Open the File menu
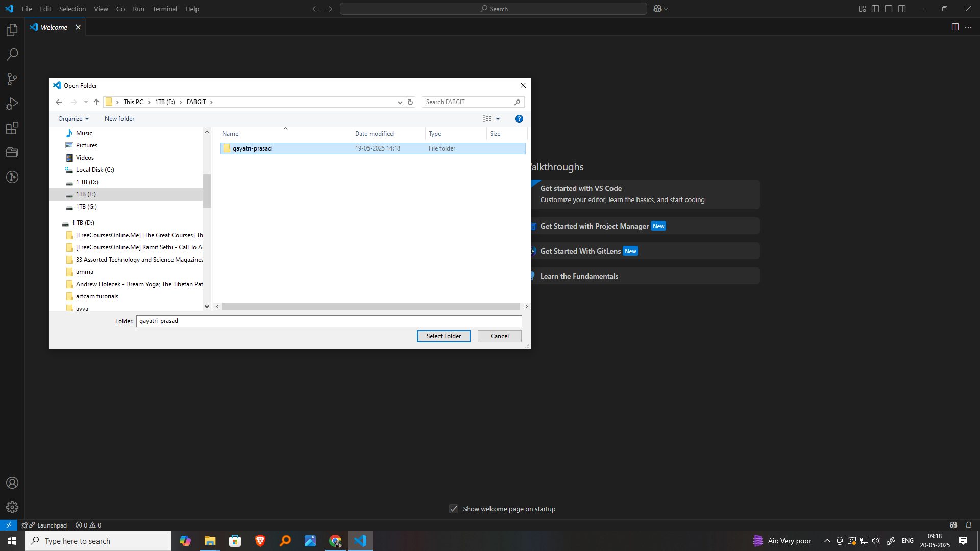980x551 pixels. 27,9
